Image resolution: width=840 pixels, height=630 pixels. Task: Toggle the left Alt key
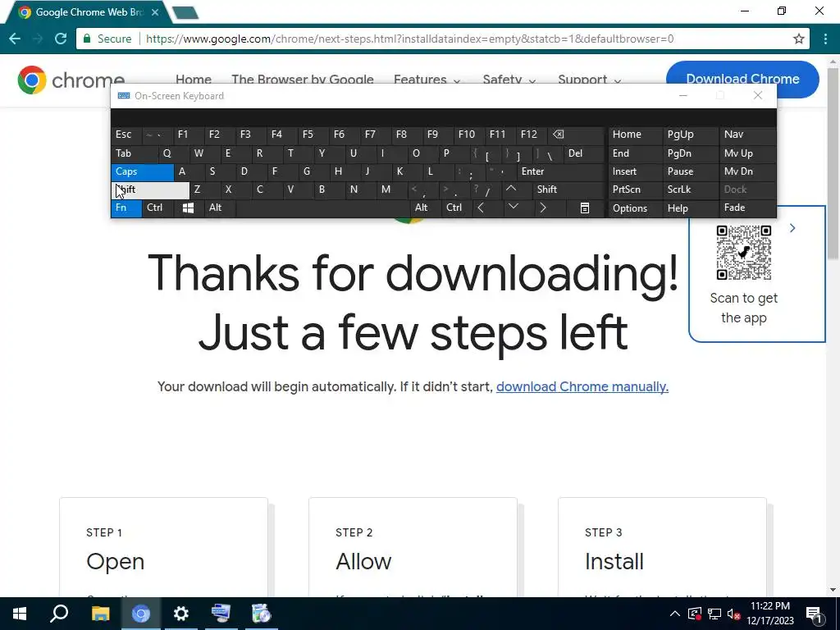(x=220, y=208)
